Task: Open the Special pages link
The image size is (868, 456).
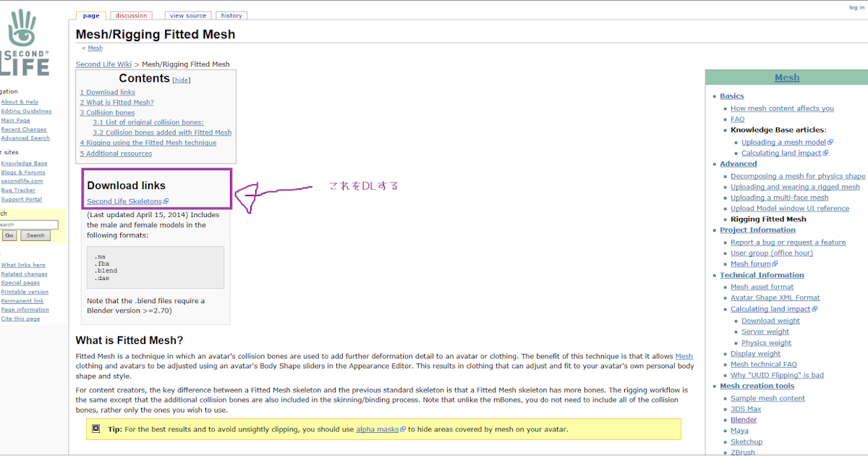Action: (x=20, y=283)
